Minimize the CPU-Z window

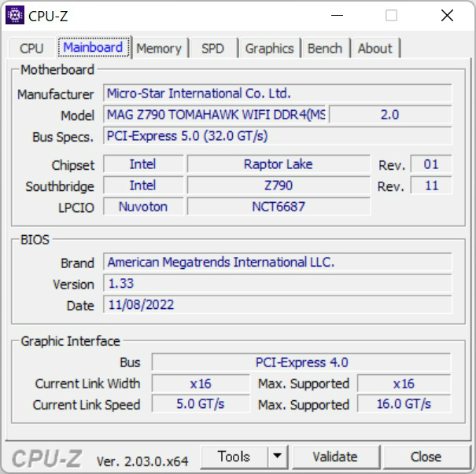337,16
